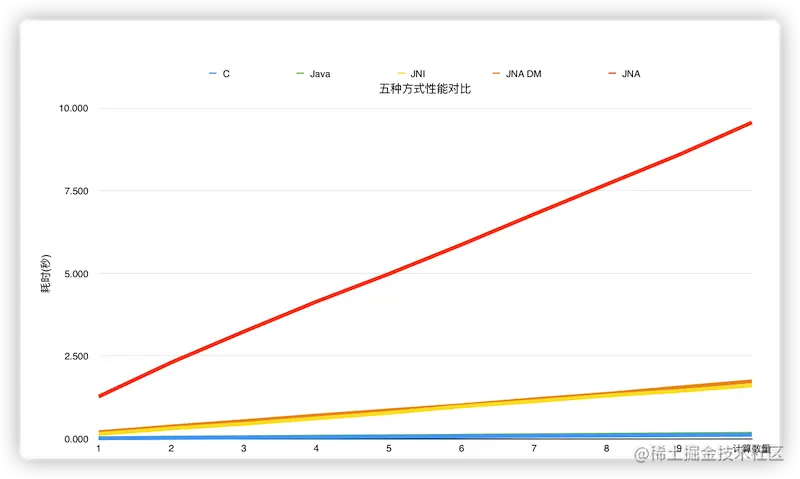800x479 pixels.
Task: Click the chart title 五种方式性能对比
Action: pos(425,89)
